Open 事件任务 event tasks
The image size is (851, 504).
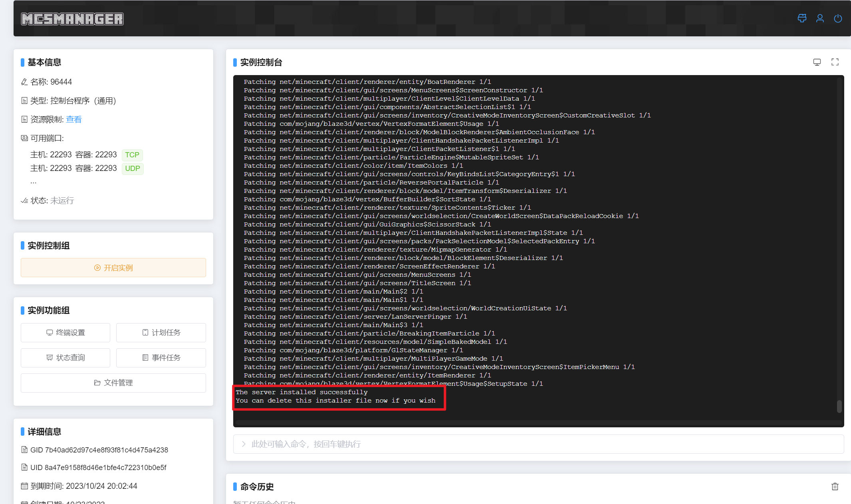coord(161,358)
